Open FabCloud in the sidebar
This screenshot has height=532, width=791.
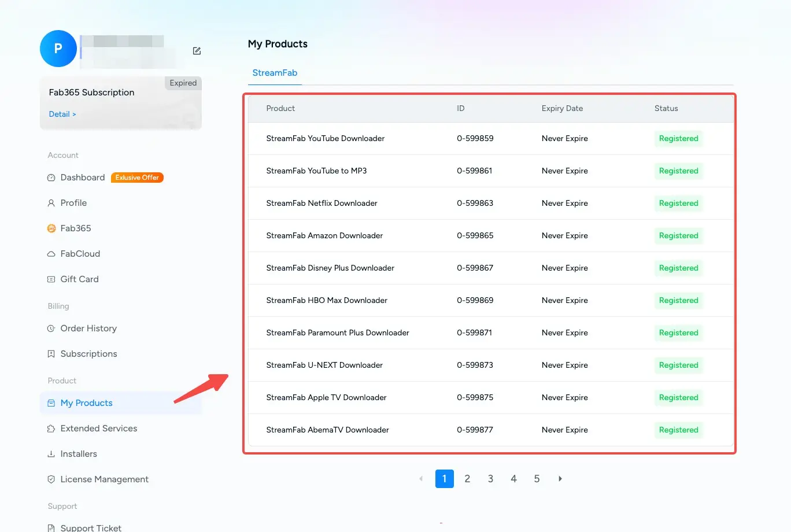coord(80,254)
